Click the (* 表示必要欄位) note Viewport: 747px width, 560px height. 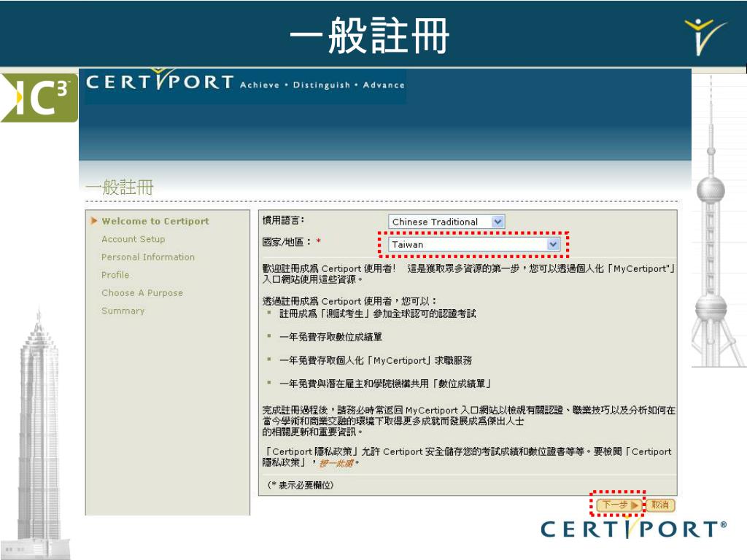pos(300,485)
